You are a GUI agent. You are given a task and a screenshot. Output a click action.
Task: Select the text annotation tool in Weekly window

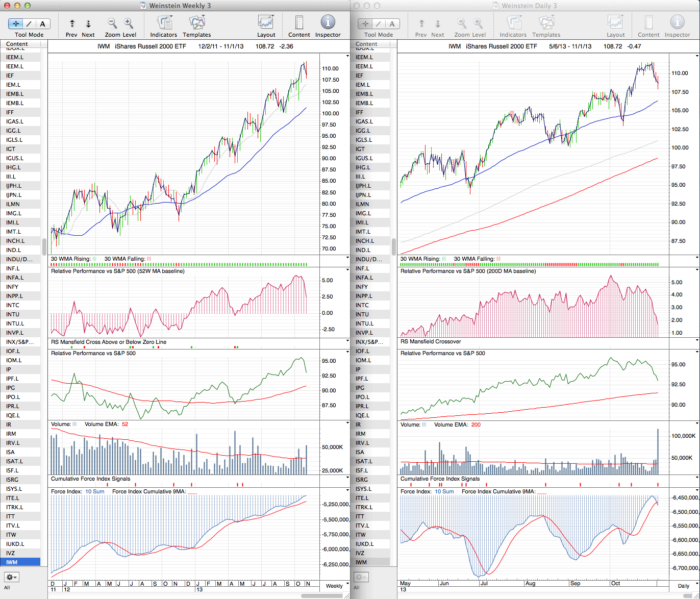click(42, 24)
